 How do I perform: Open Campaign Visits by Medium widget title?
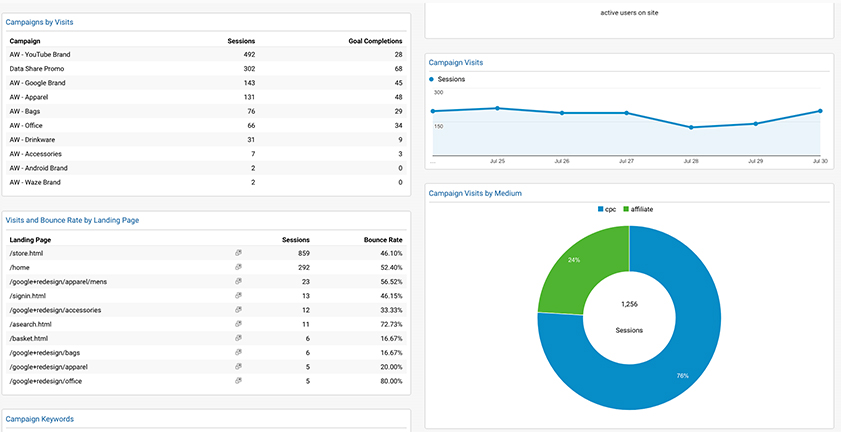click(x=475, y=193)
